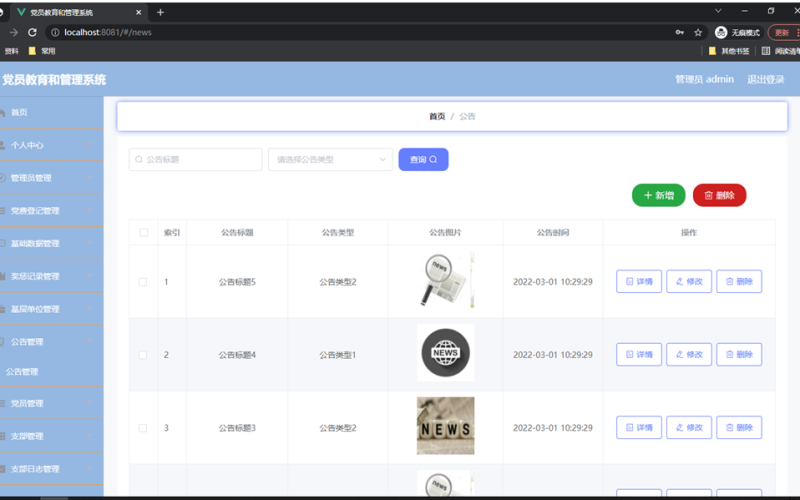This screenshot has width=800, height=500.
Task: Open a new browser tab with plus icon
Action: 160,12
